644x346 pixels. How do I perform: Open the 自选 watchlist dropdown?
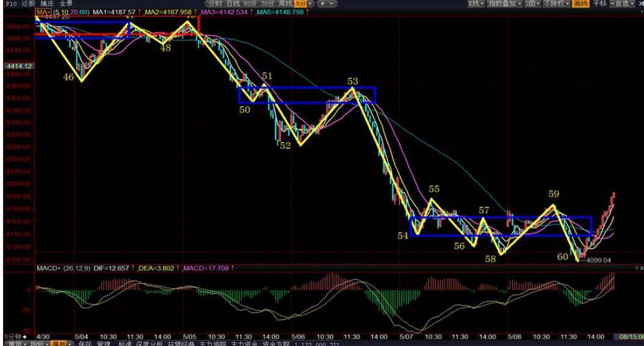(622, 4)
